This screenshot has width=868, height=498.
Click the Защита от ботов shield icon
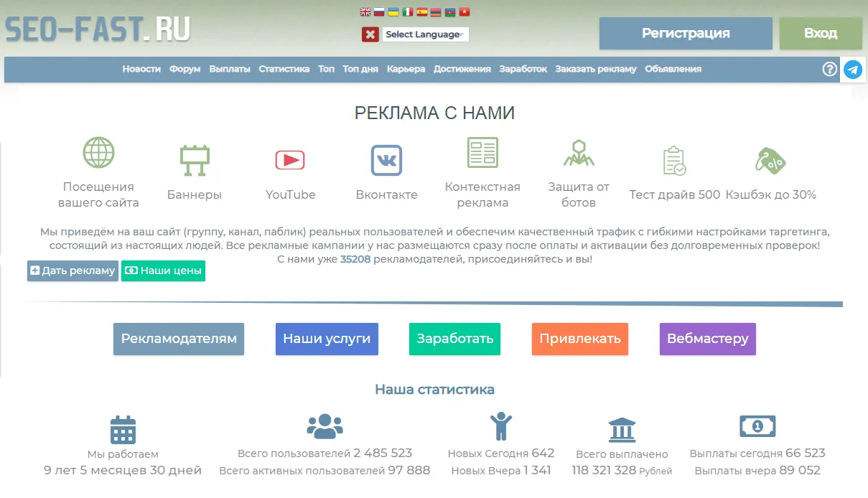[579, 153]
